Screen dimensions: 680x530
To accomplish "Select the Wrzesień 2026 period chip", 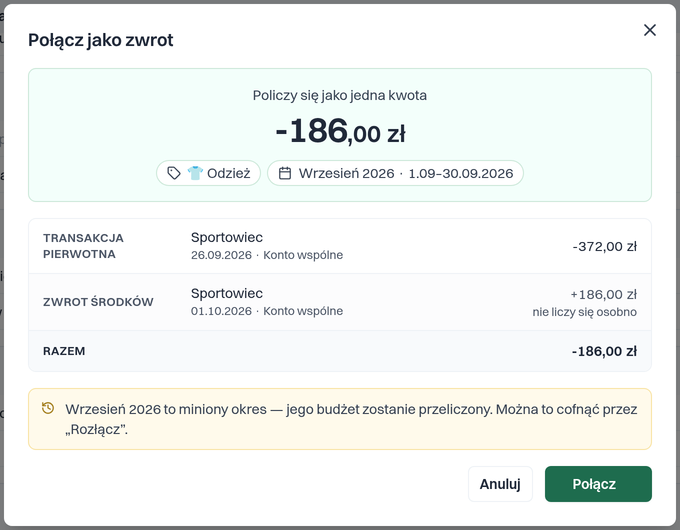I will click(395, 173).
